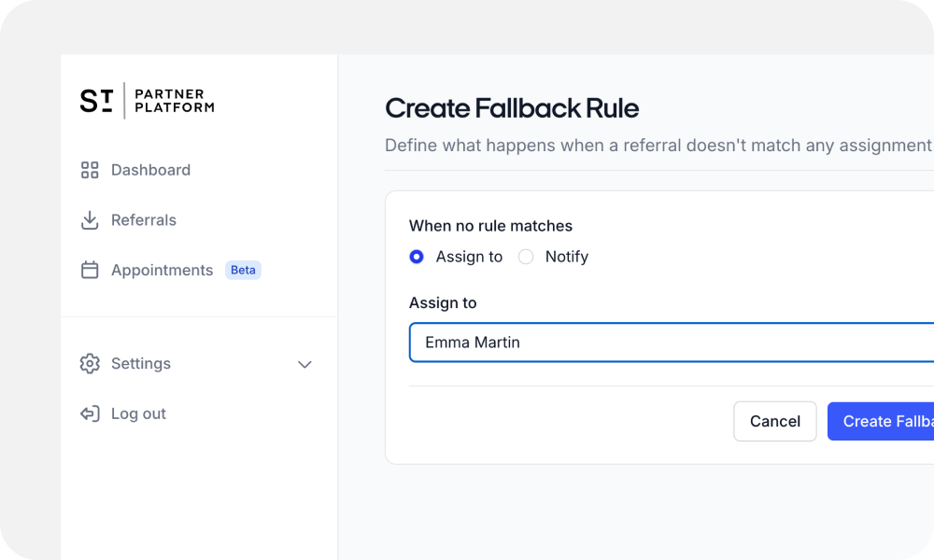Screen dimensions: 934x560
Task: Expand the Settings section chevron
Action: (x=304, y=364)
